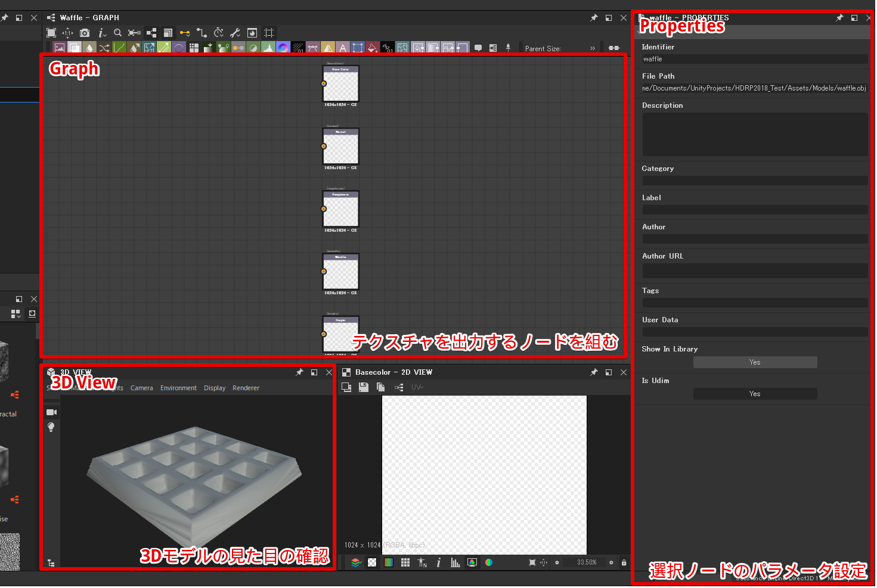Click the Identifier field containing waffle
The width and height of the screenshot is (877, 588).
pyautogui.click(x=755, y=60)
